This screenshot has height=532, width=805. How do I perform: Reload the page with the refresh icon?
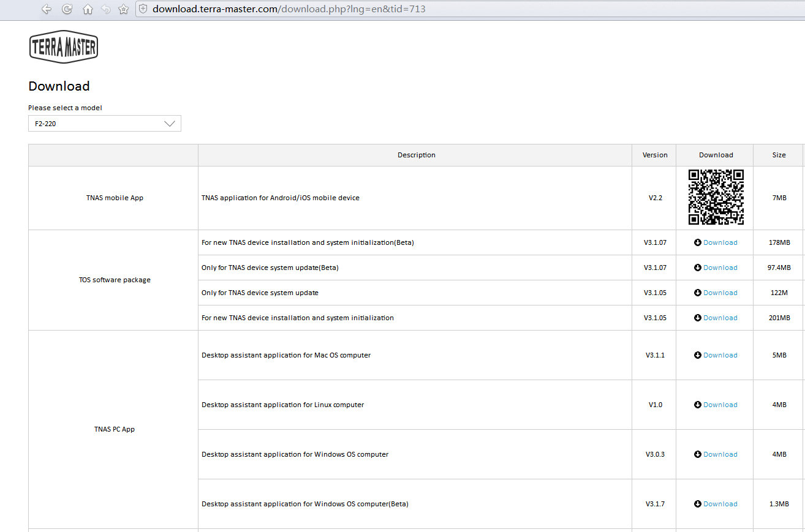click(x=67, y=9)
